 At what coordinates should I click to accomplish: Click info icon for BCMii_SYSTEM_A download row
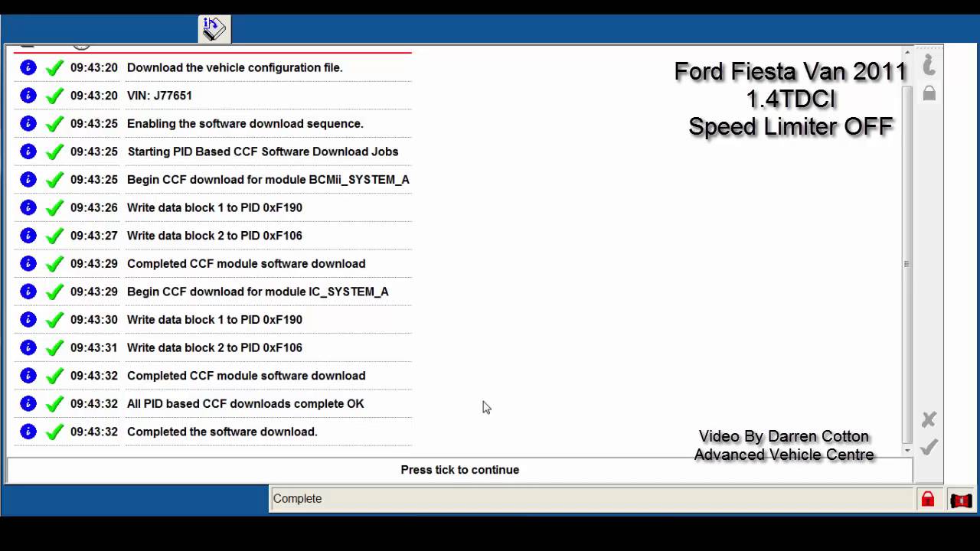pyautogui.click(x=28, y=179)
